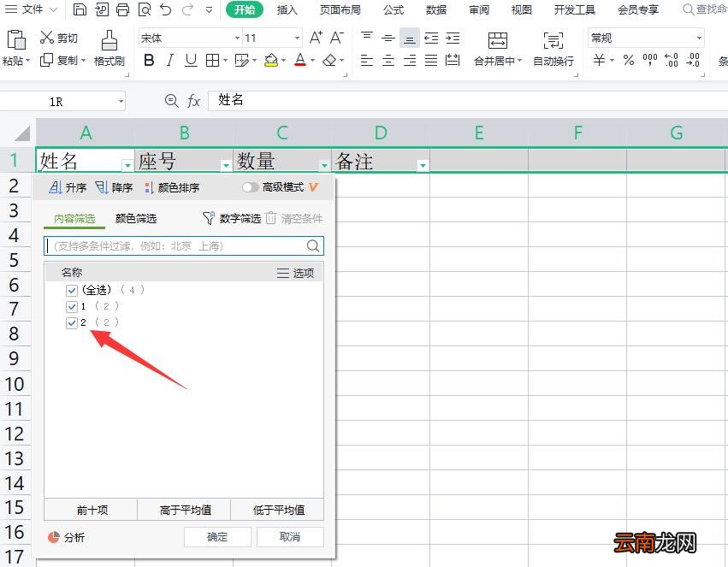Sort ascending with 升序 button

(x=68, y=187)
